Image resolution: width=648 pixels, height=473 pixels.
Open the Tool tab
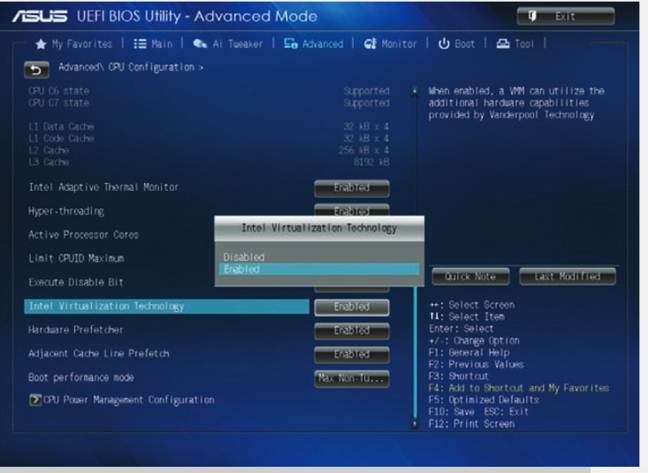point(515,44)
